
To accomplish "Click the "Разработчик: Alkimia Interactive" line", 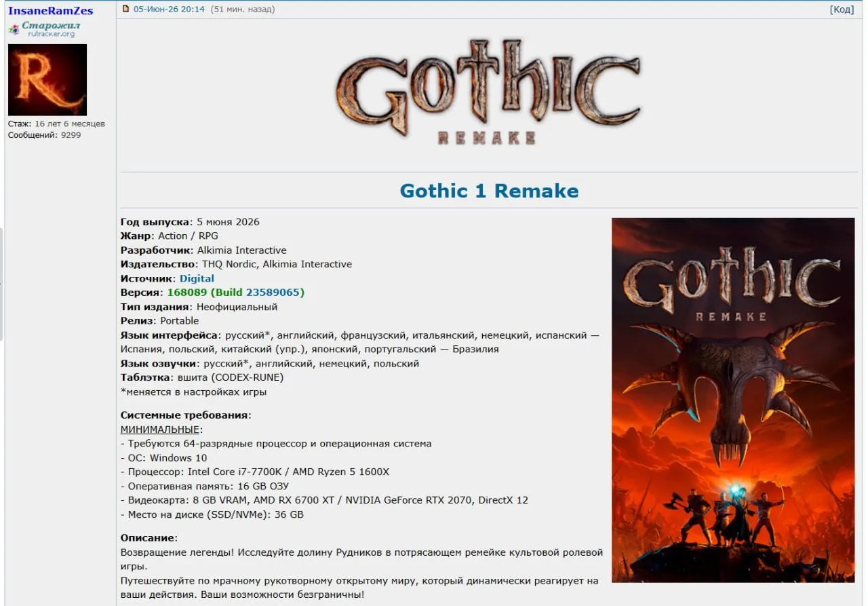I will coord(203,250).
